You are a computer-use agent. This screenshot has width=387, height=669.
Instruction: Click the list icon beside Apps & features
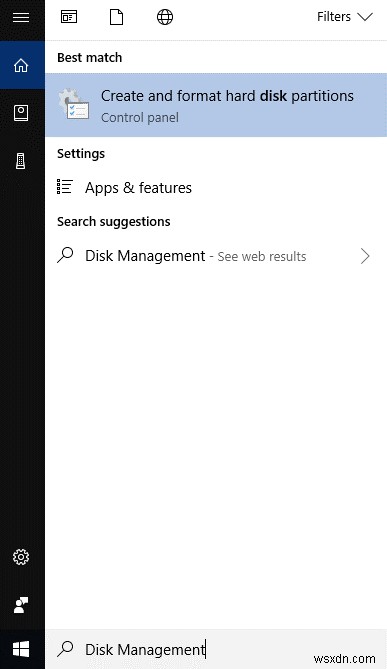point(65,187)
